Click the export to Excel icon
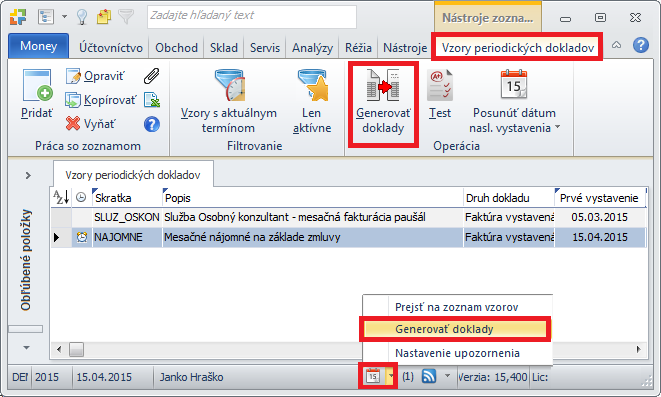 [x=152, y=100]
